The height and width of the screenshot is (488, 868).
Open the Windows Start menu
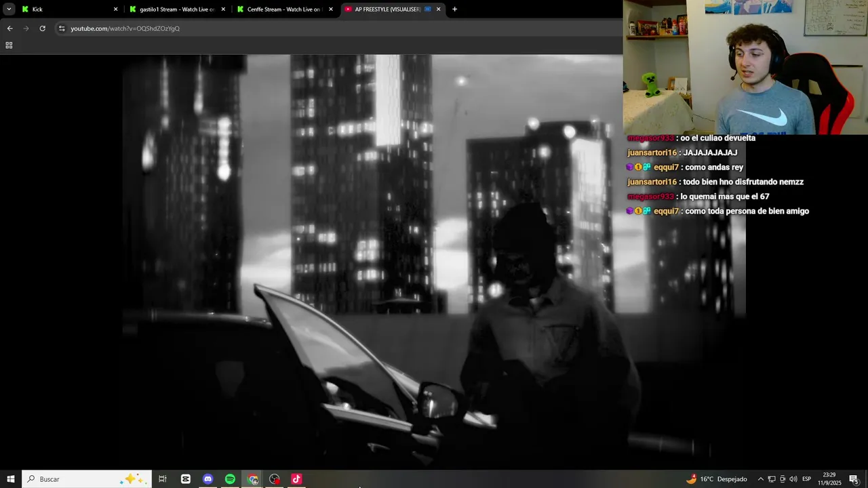click(10, 479)
